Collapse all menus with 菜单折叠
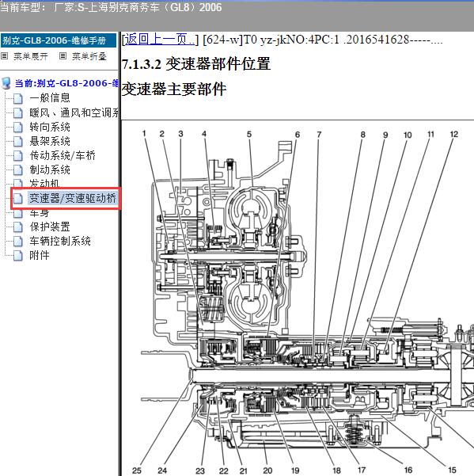Screen dimensions: 474x476 (x=89, y=56)
